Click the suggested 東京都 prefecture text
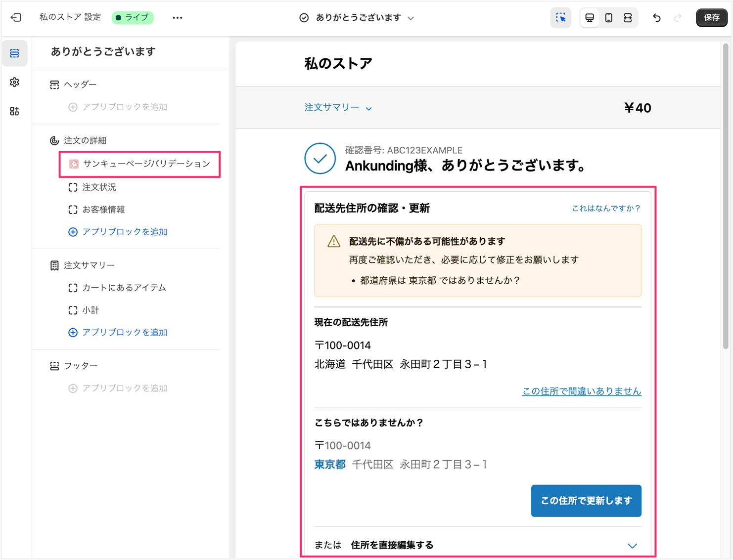The width and height of the screenshot is (733, 560). pyautogui.click(x=330, y=465)
